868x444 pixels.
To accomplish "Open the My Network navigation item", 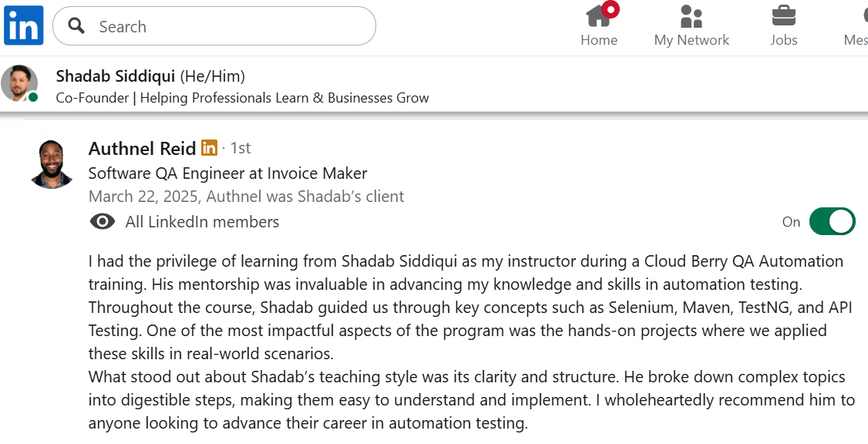I will pos(691,26).
